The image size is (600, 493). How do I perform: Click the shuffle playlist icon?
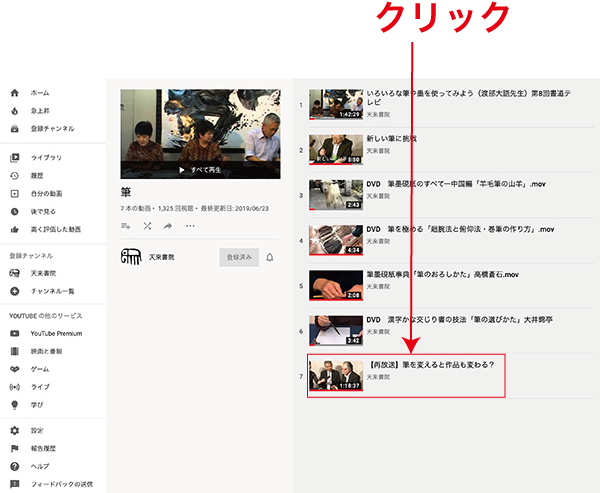click(147, 226)
